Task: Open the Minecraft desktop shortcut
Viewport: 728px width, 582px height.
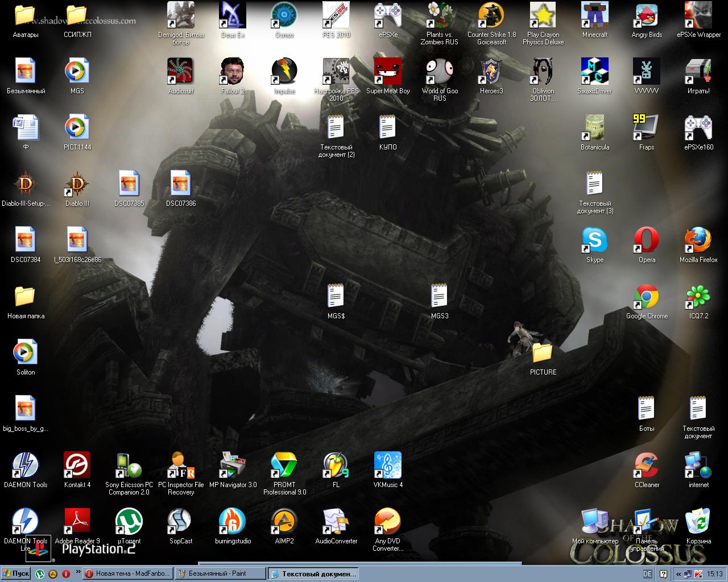Action: [x=595, y=16]
